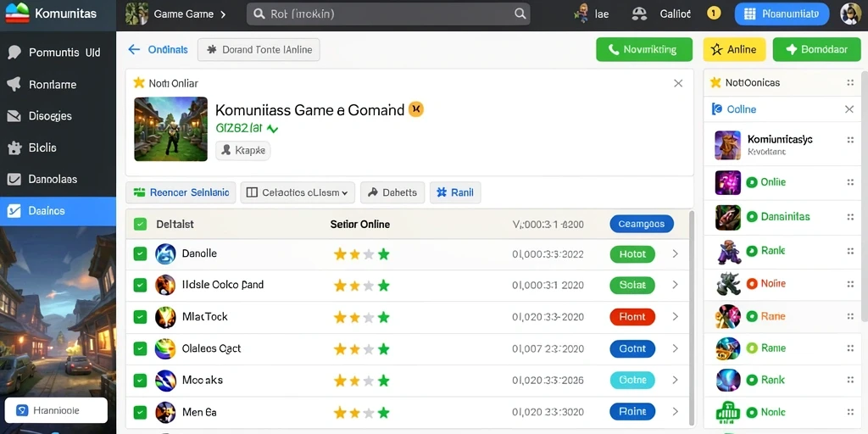
Task: Uncheck the Danolle row checkbox
Action: pos(141,254)
